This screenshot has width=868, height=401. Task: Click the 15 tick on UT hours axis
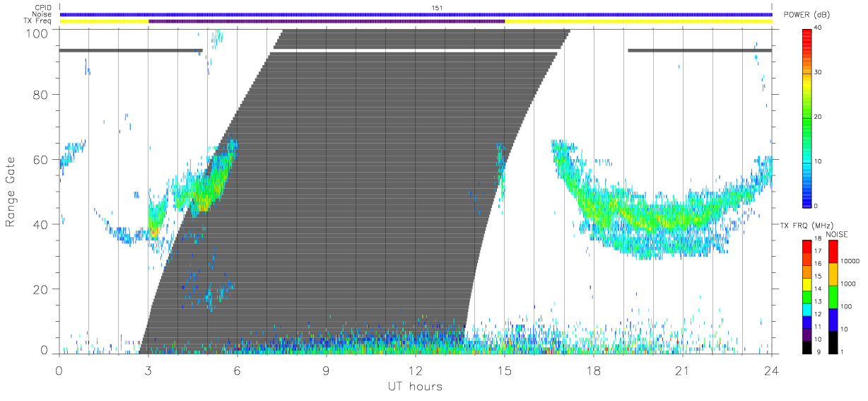click(505, 369)
